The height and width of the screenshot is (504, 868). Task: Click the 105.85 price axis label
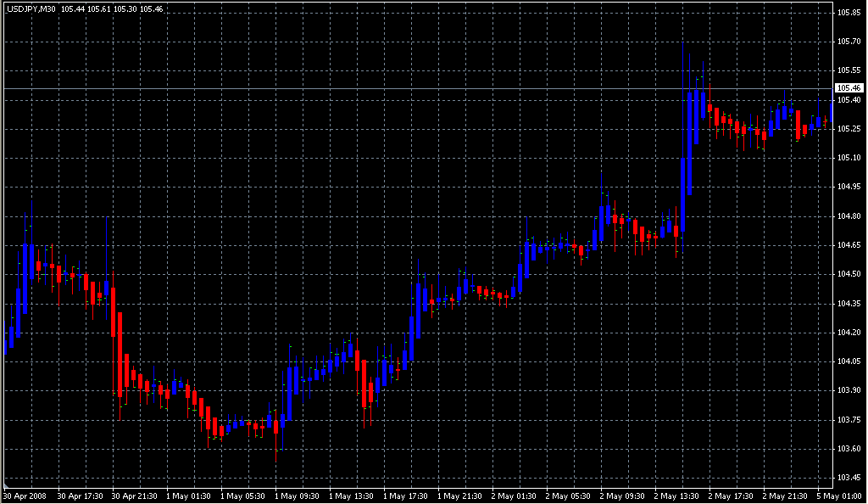point(849,12)
